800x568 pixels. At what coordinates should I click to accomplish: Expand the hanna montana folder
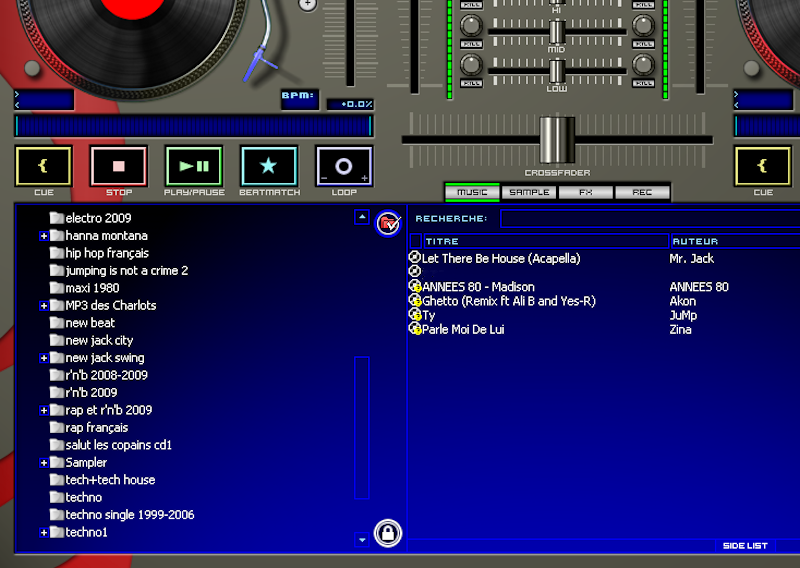click(44, 236)
